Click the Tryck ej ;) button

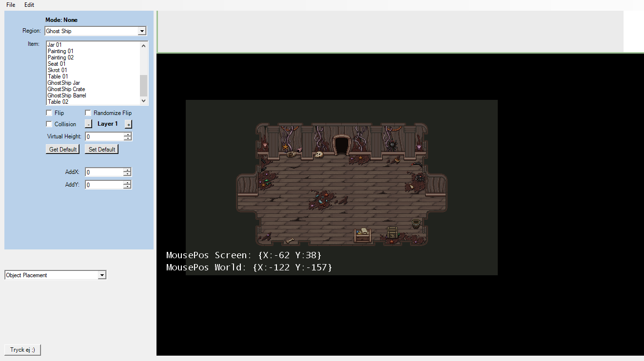click(x=22, y=350)
